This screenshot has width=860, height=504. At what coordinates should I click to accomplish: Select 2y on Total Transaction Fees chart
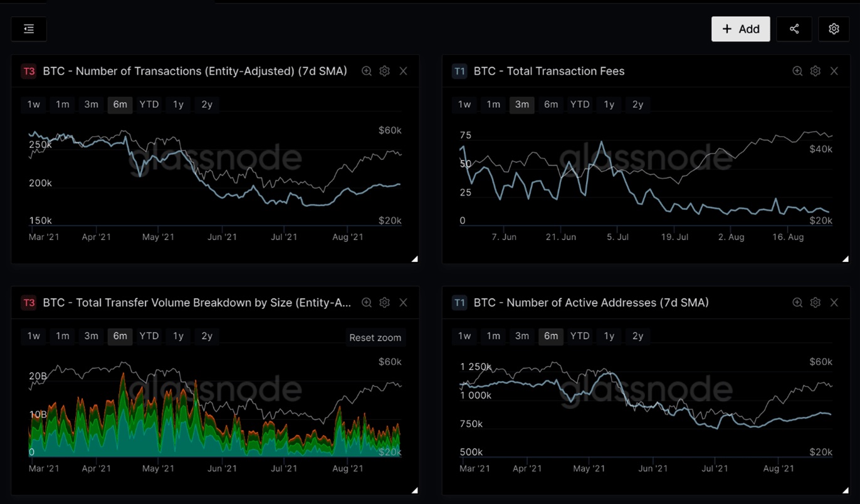pos(637,105)
